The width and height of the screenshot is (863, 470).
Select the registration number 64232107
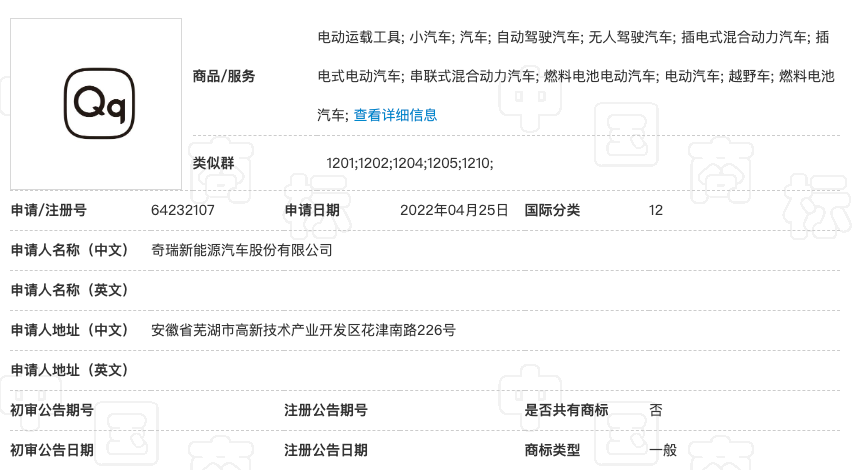[183, 210]
